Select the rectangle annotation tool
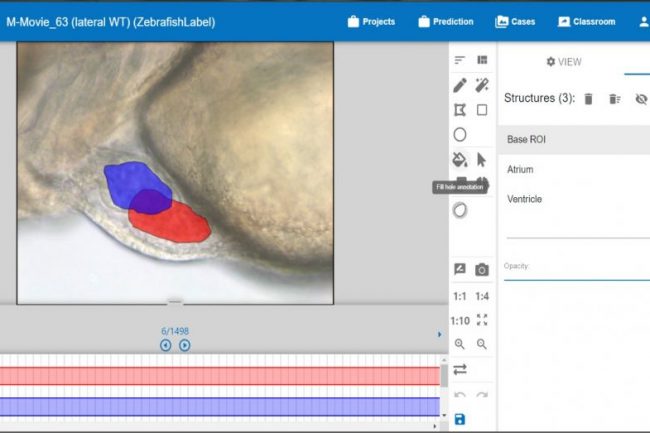 [x=482, y=110]
